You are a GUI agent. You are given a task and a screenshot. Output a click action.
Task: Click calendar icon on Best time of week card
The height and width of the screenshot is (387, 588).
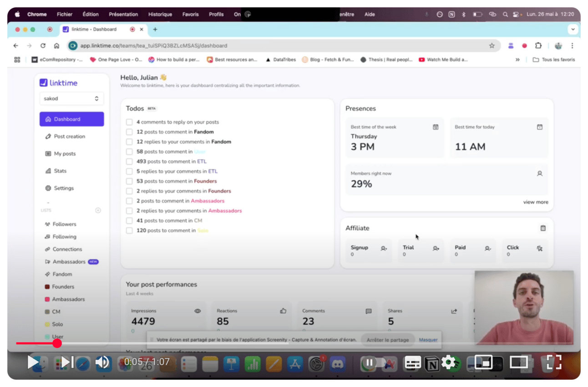(436, 127)
